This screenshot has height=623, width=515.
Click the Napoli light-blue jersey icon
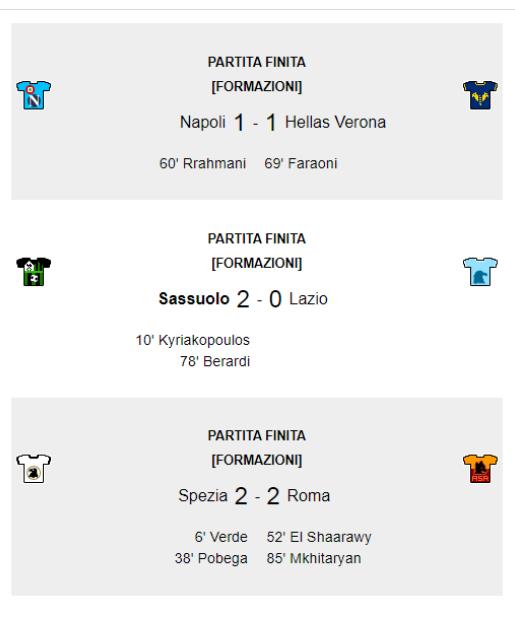click(x=33, y=95)
